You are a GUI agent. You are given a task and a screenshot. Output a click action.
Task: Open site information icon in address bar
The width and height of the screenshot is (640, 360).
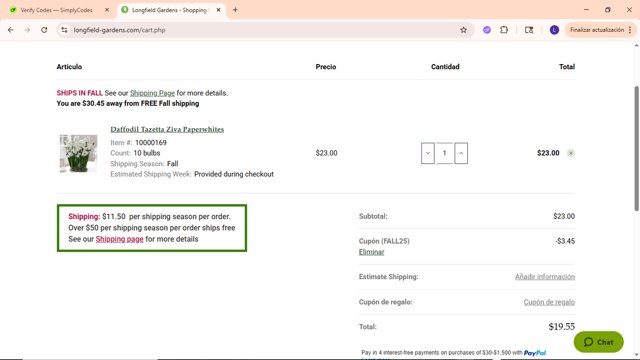click(x=64, y=30)
